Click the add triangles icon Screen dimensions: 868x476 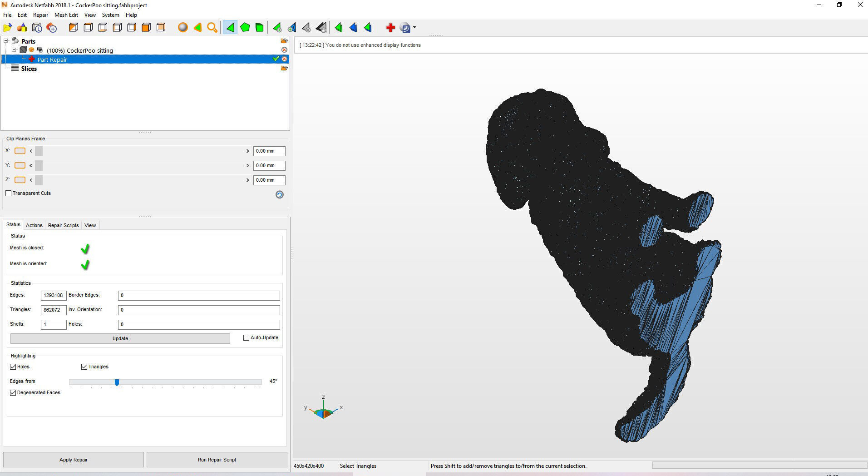tap(277, 28)
